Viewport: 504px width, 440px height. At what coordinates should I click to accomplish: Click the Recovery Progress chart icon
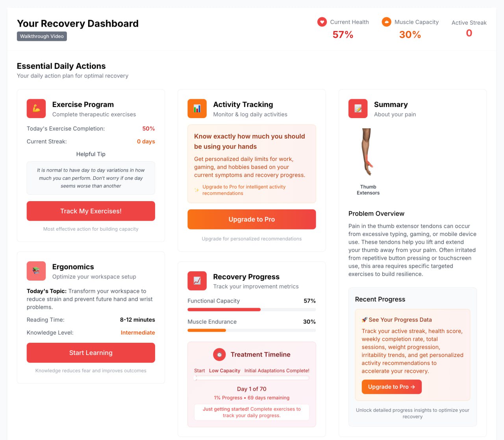[197, 281]
